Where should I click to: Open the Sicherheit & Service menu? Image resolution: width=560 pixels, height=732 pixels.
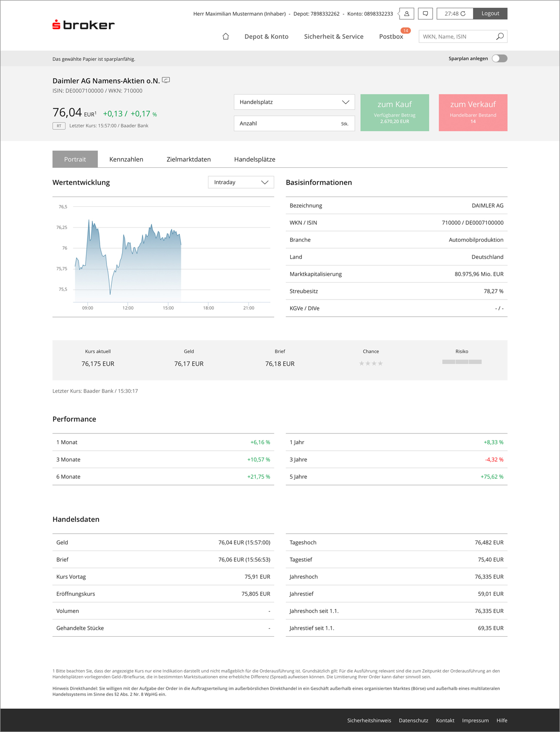point(334,36)
